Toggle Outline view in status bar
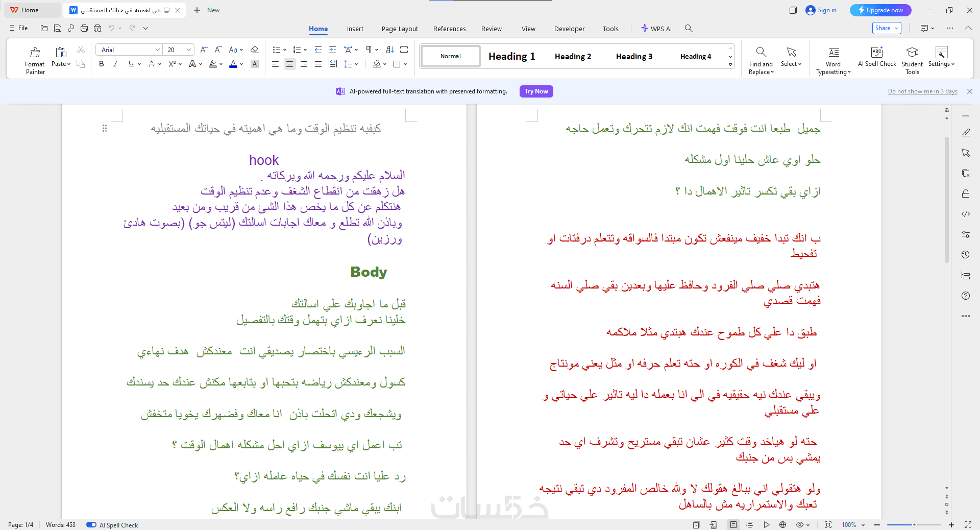980x530 pixels. click(x=749, y=525)
